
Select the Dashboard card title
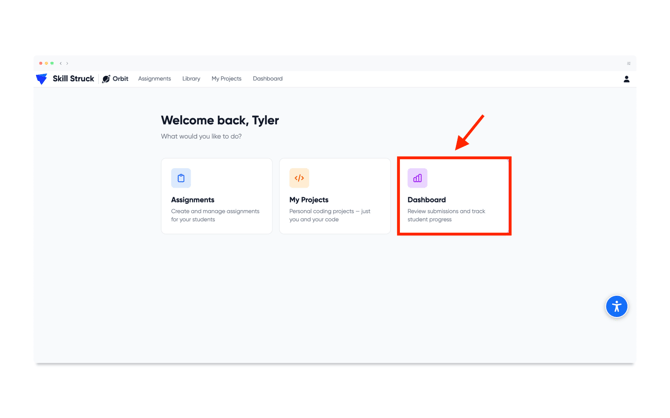(426, 200)
